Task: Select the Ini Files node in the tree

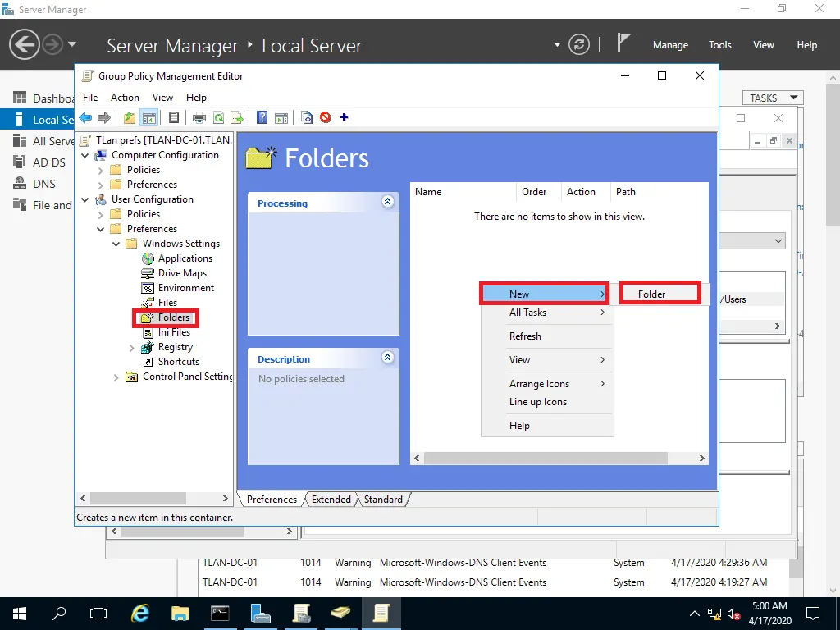Action: click(174, 332)
